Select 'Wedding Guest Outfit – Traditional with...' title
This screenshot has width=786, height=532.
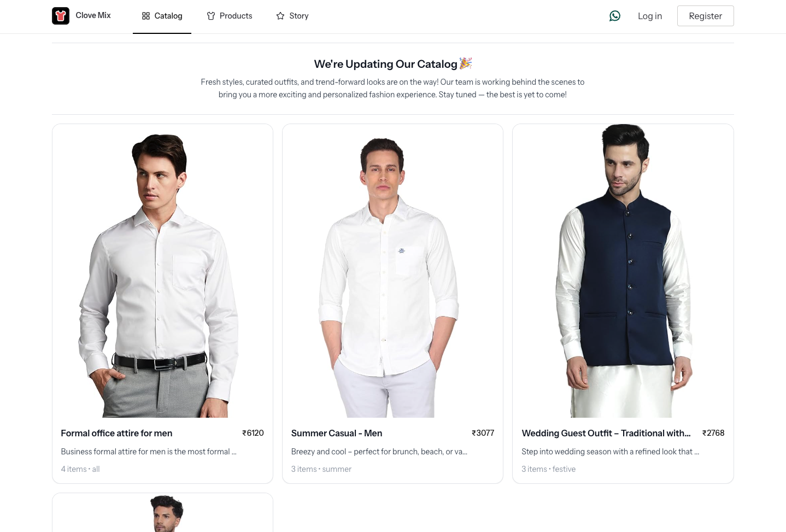pyautogui.click(x=606, y=433)
